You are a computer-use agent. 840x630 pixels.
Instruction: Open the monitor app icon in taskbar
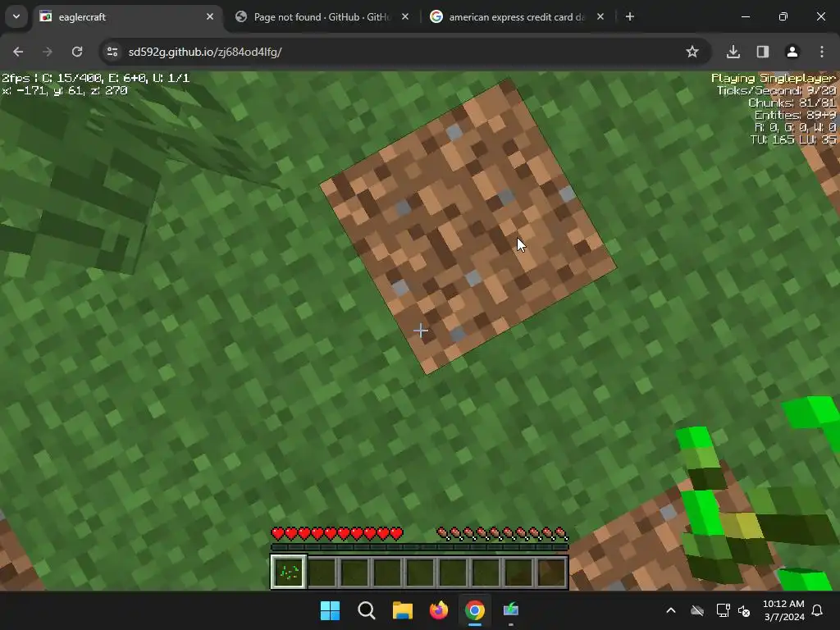pos(511,610)
